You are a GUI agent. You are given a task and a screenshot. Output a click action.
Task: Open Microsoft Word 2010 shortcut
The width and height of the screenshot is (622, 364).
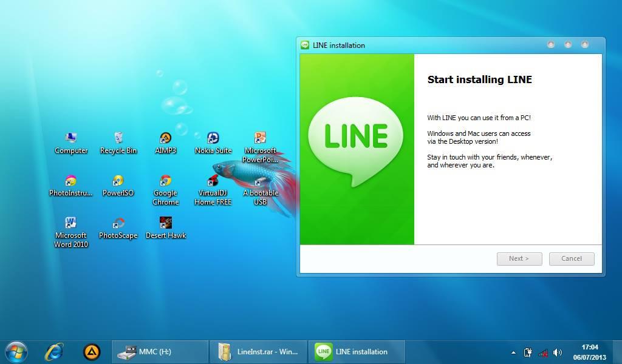[71, 224]
